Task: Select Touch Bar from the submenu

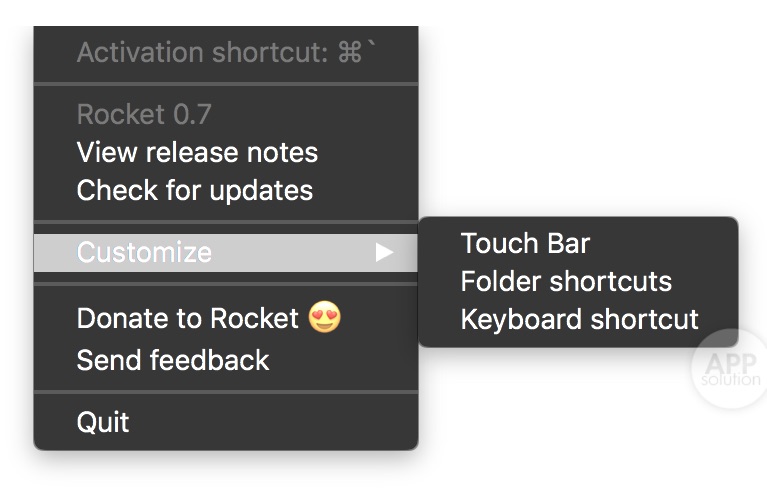Action: 525,243
